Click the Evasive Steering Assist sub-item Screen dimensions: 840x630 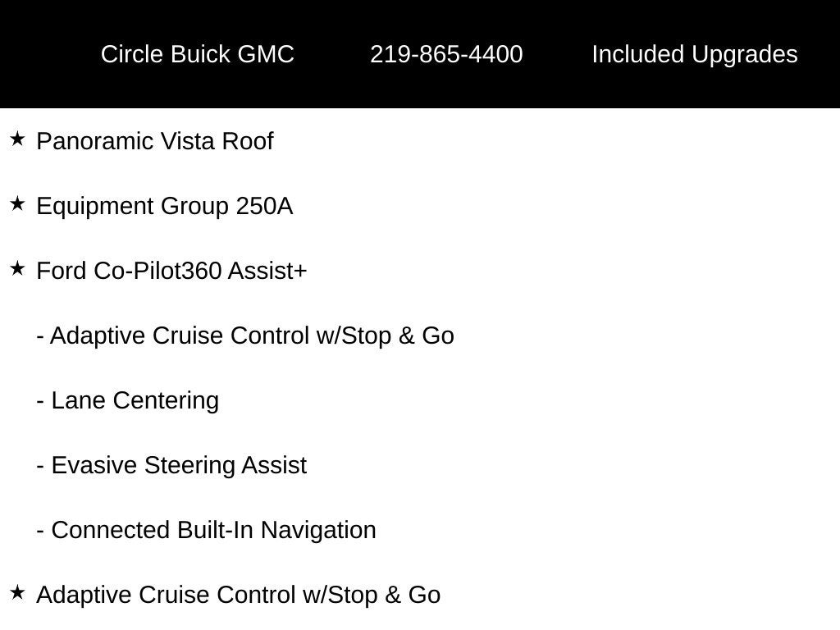171,466
